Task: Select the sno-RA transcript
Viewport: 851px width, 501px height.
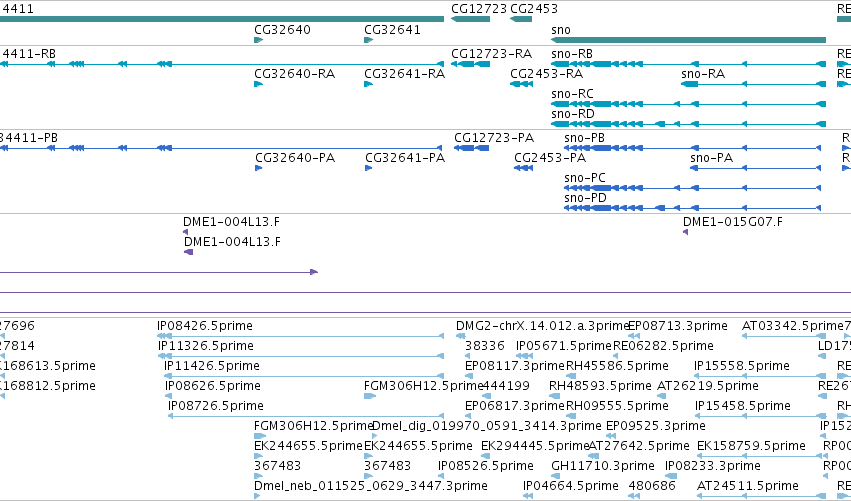Action: pos(754,84)
